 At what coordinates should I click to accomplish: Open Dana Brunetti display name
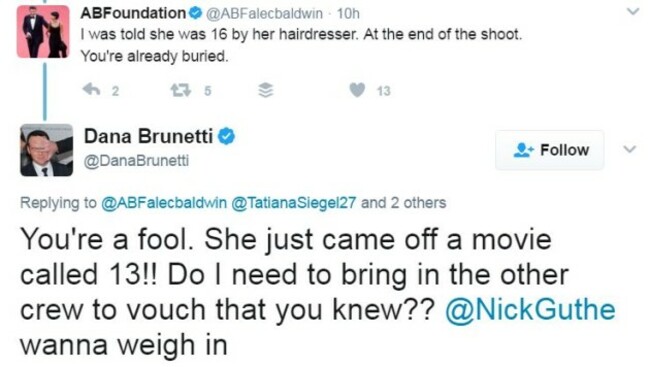click(148, 136)
